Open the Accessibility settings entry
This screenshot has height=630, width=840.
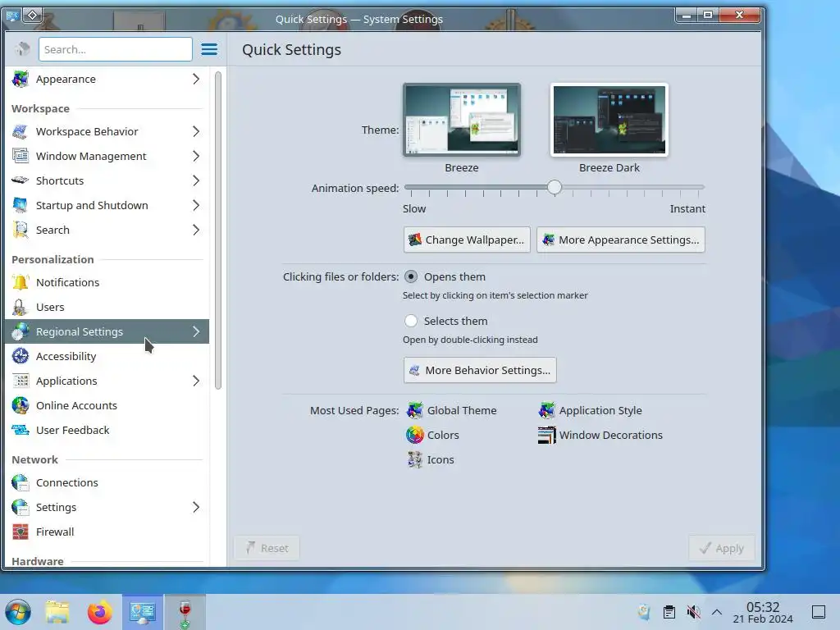tap(107, 356)
